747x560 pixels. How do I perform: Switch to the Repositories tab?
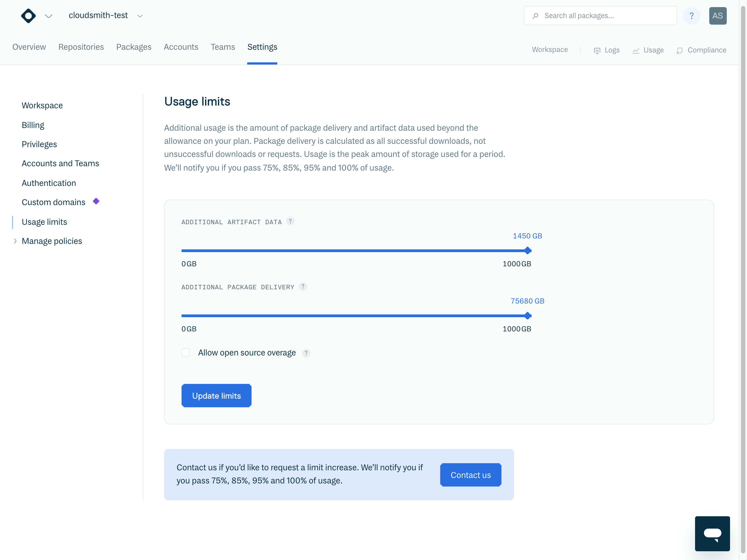pos(81,47)
